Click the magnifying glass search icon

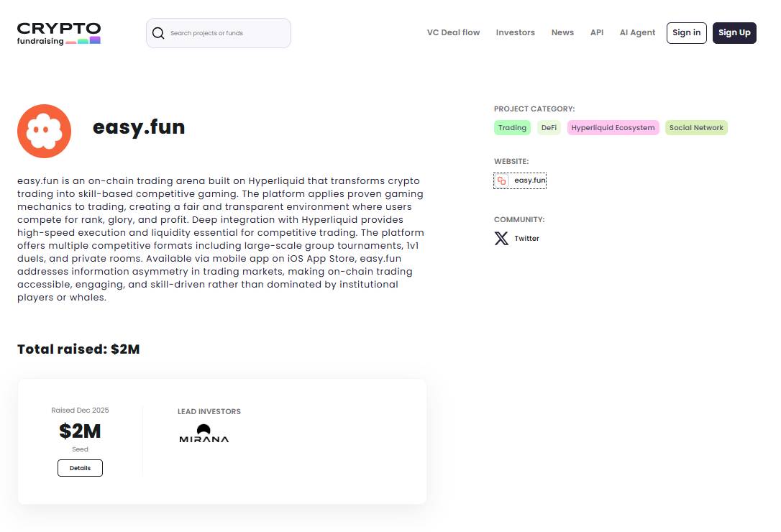158,33
